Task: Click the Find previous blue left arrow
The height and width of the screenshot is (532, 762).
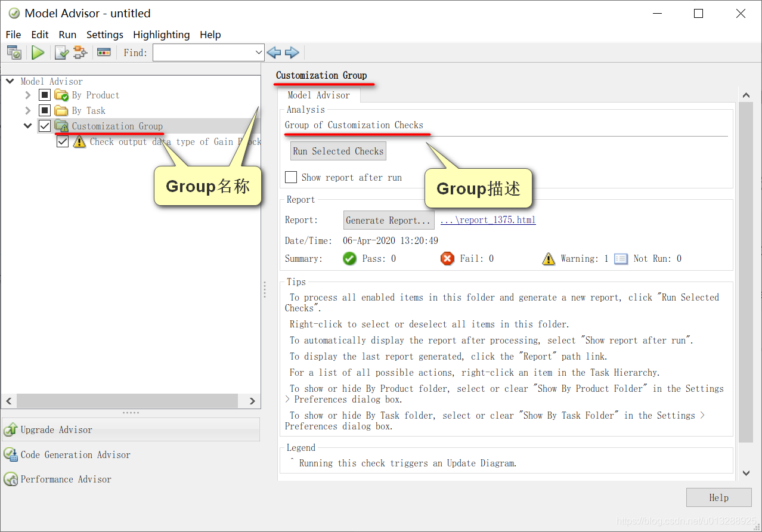Action: (x=274, y=52)
